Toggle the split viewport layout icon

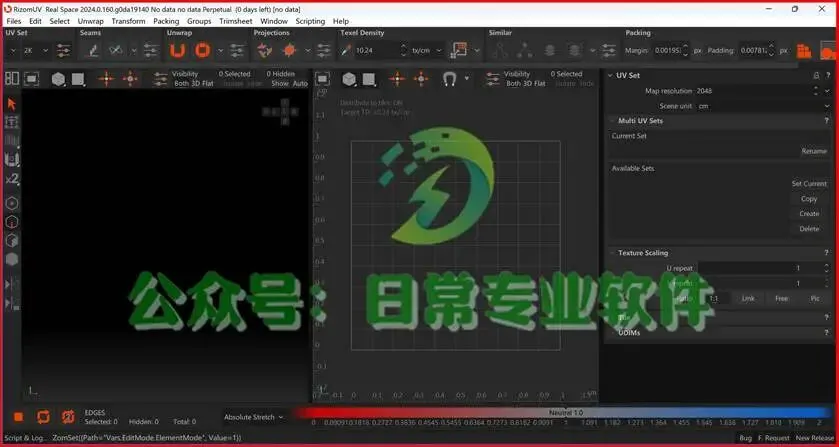[x=12, y=79]
